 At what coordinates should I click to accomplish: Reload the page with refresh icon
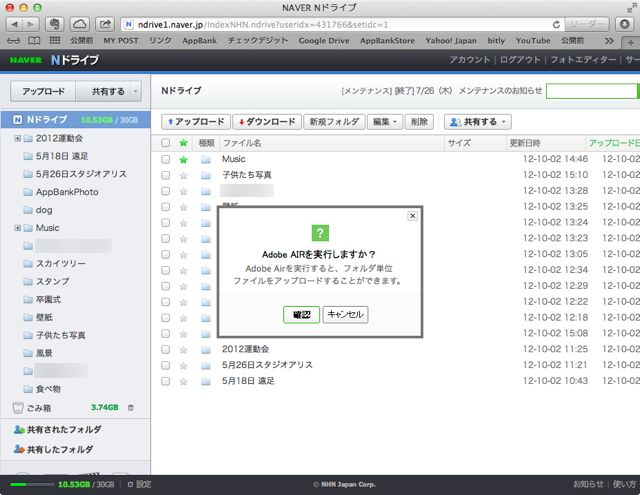coord(556,25)
